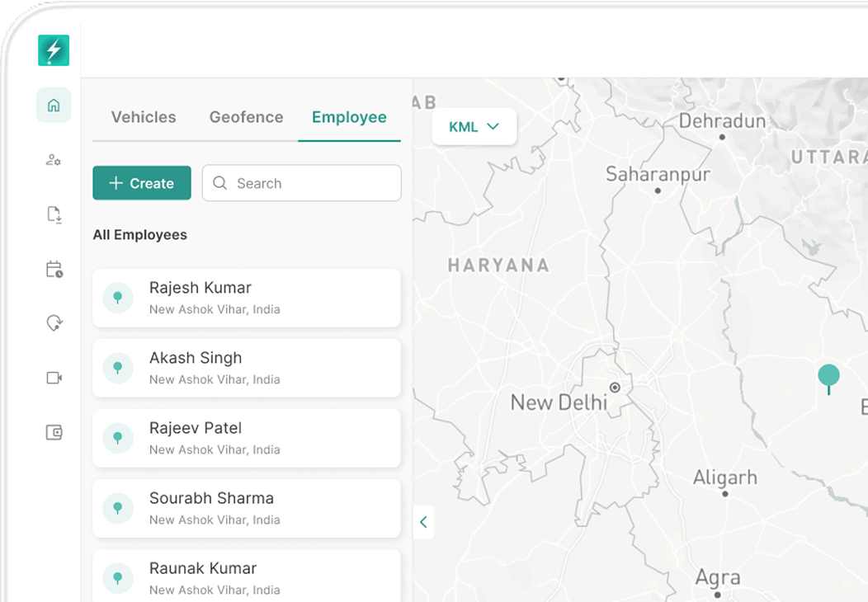Toggle Sourabh Sharma's location marker
Viewport: 868px width, 602px height.
[117, 508]
